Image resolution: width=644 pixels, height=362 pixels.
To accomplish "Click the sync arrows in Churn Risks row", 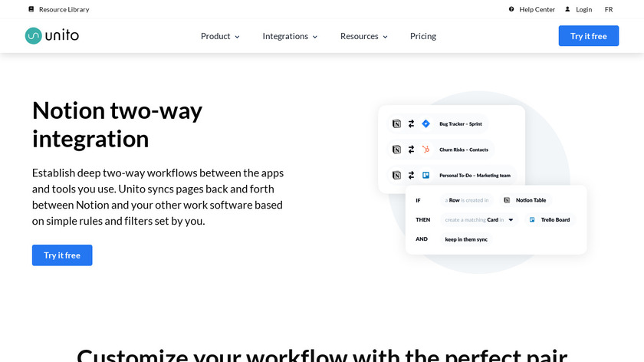I will pos(411,150).
